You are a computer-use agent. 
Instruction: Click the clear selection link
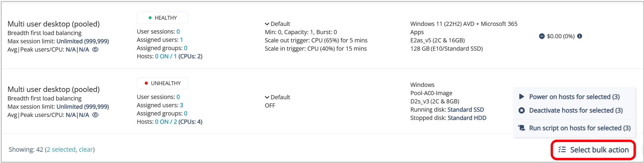tap(86, 150)
